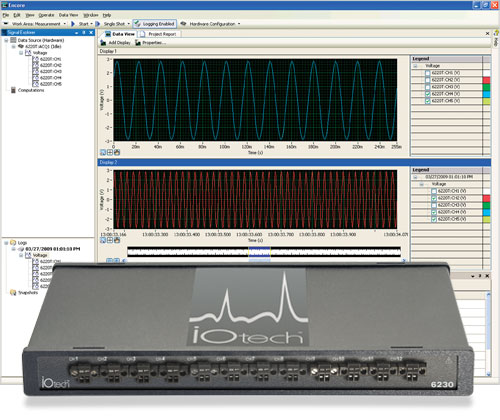Pin the Signal Explorer panel
Screen dimensions: 500x420
tap(84, 32)
